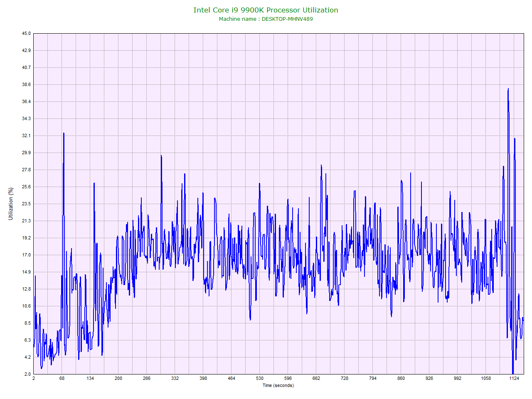
Task: Pick the 200 seconds time axis tick
Action: tap(118, 378)
